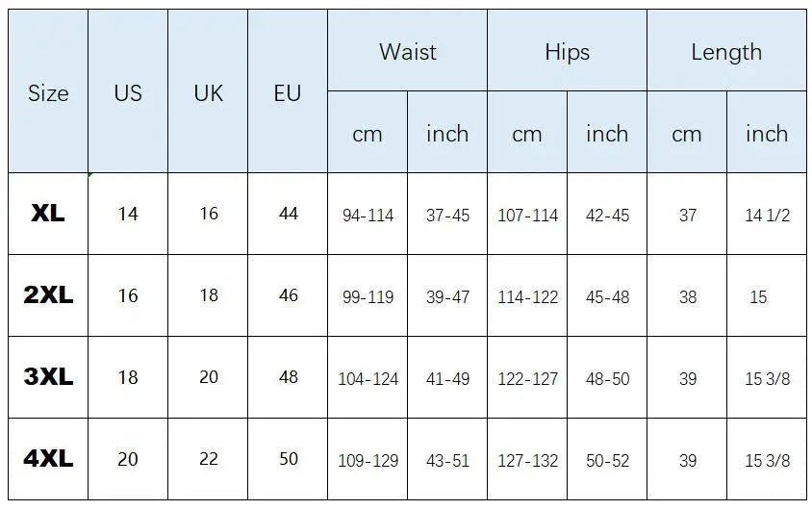This screenshot has width=812, height=510.
Task: Click the EU value 46 cell
Action: click(288, 295)
